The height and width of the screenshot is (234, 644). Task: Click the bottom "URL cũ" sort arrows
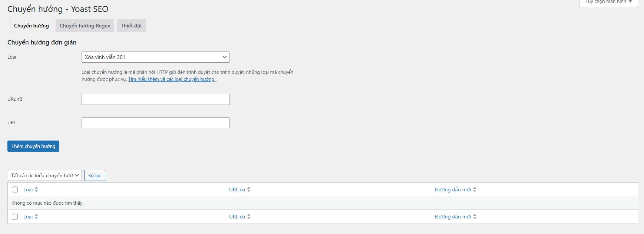click(x=249, y=216)
